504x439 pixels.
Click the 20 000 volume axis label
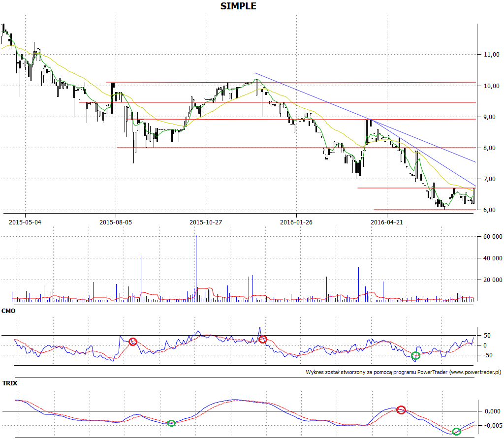(493, 280)
